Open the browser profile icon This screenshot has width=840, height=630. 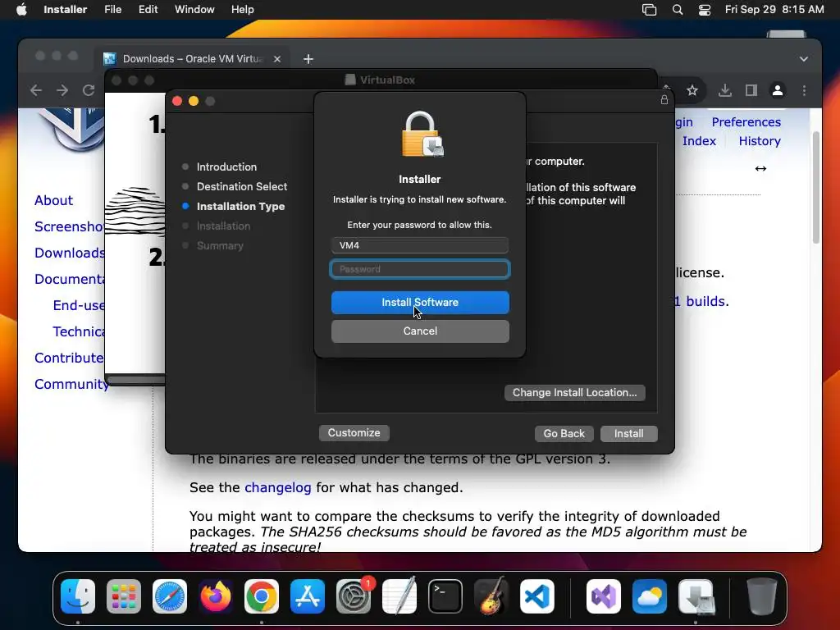click(778, 90)
